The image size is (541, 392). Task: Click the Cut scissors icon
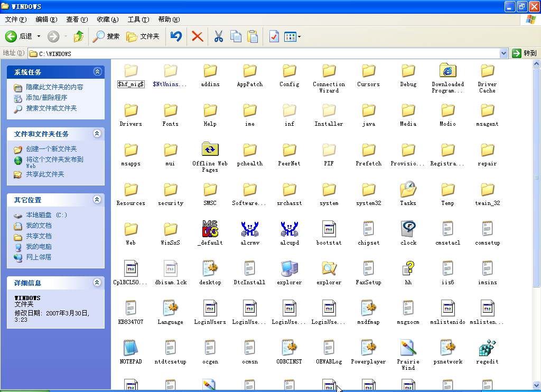click(x=218, y=36)
